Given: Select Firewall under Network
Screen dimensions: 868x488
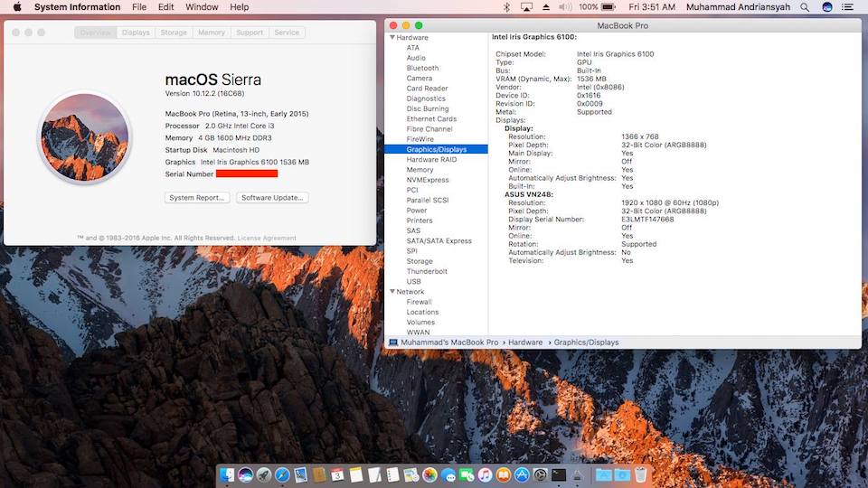Looking at the screenshot, I should coord(419,302).
